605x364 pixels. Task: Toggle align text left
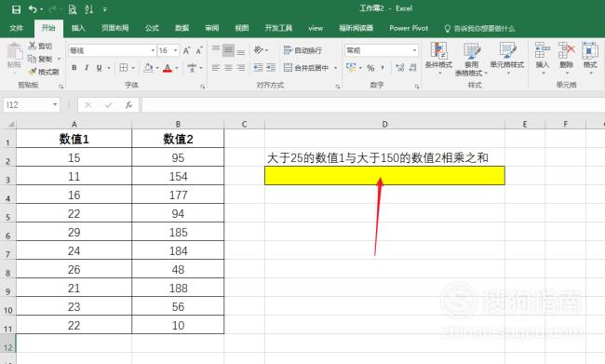click(216, 68)
